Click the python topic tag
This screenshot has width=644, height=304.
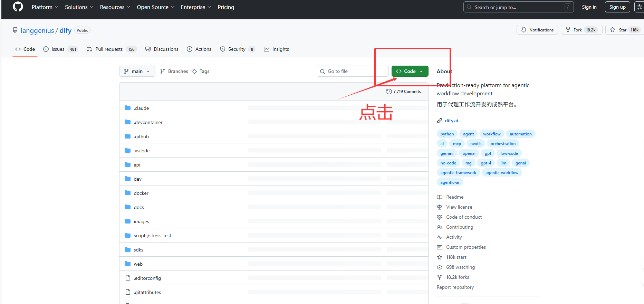click(447, 134)
